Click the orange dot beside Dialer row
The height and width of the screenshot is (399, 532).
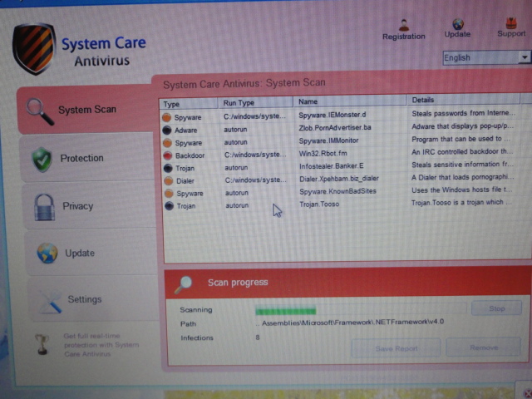point(169,181)
